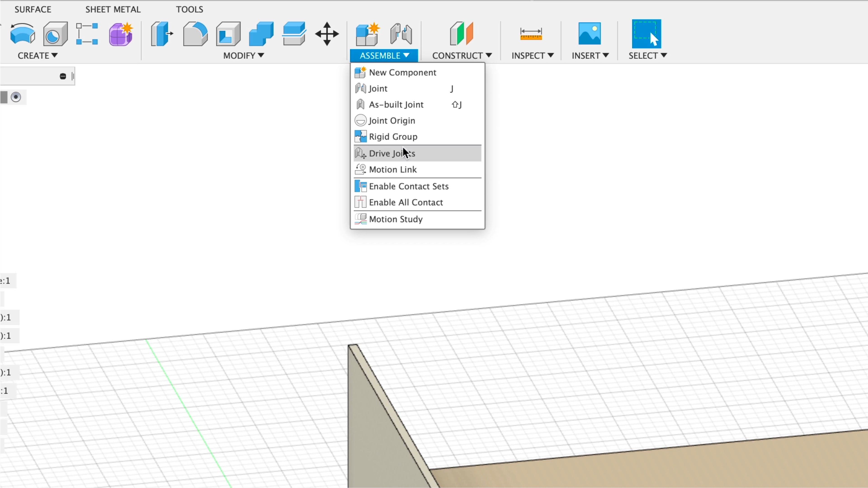Click the New Component toolbar icon

point(367,34)
